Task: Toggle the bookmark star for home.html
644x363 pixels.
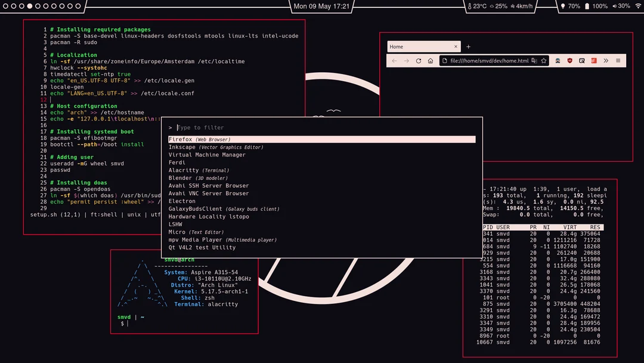Action: point(543,60)
